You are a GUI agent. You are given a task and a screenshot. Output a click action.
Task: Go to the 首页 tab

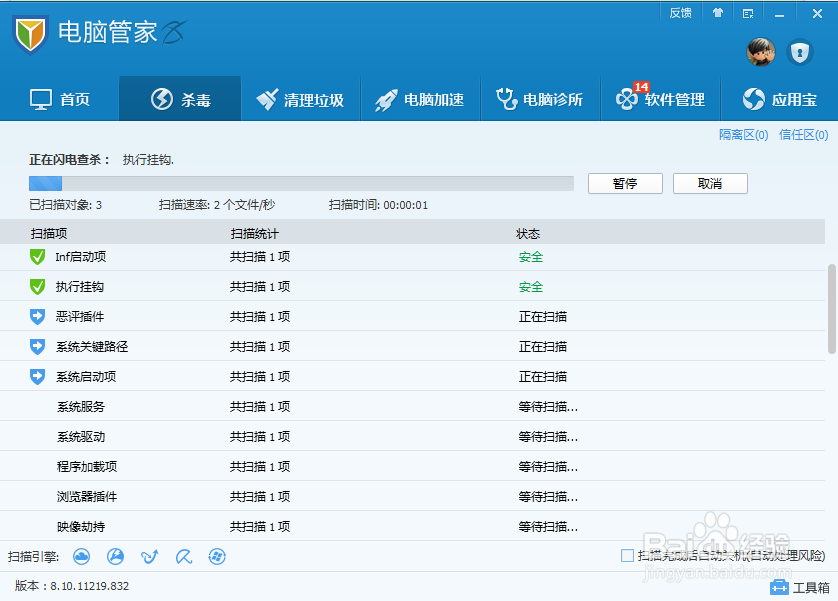pyautogui.click(x=59, y=99)
